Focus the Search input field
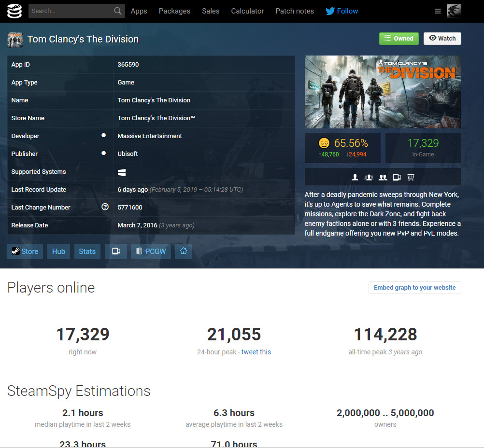The width and height of the screenshot is (484, 448). tap(71, 11)
